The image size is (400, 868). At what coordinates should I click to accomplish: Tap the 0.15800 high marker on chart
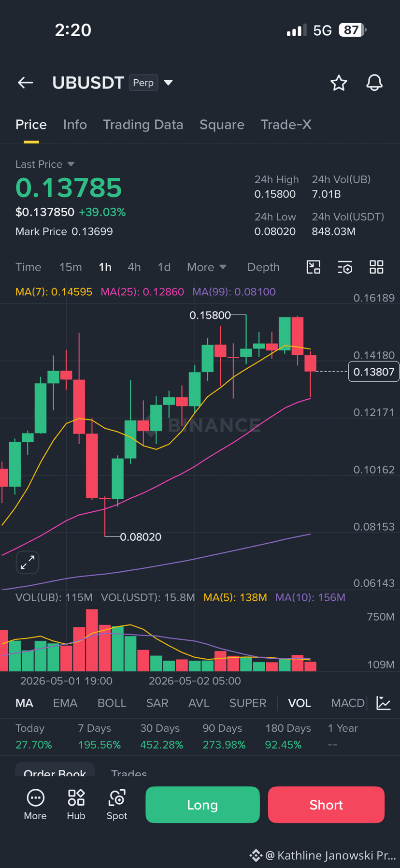click(x=210, y=315)
